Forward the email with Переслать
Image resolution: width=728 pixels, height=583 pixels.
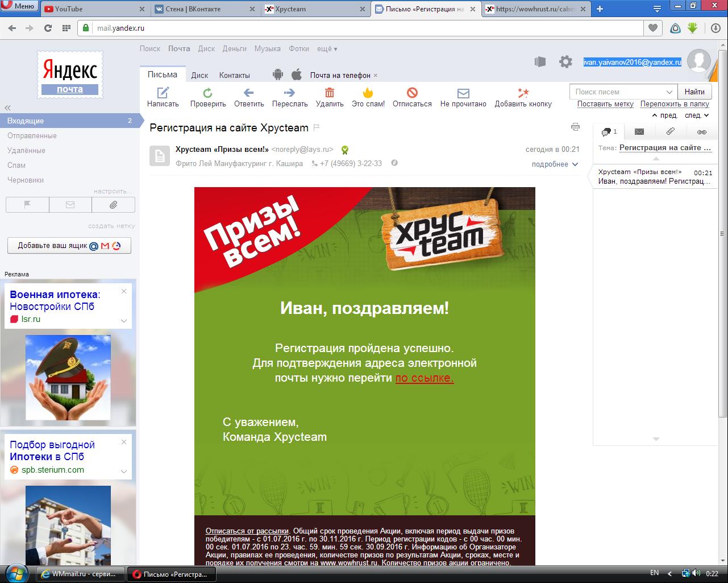click(290, 97)
